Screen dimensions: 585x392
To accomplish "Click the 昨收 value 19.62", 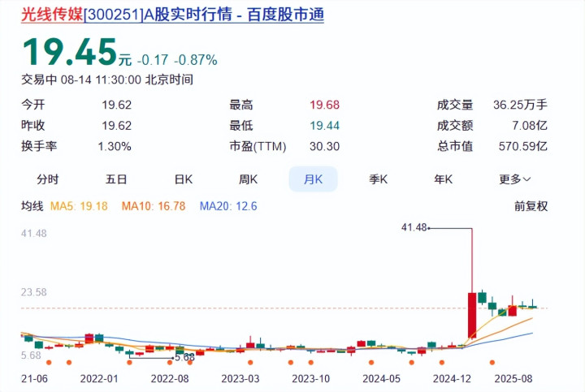I will [x=116, y=126].
